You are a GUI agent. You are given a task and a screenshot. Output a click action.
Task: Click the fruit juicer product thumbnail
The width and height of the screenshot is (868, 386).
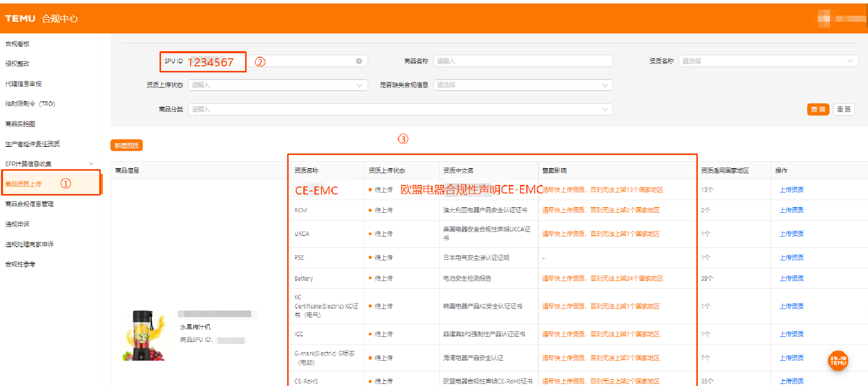(145, 335)
